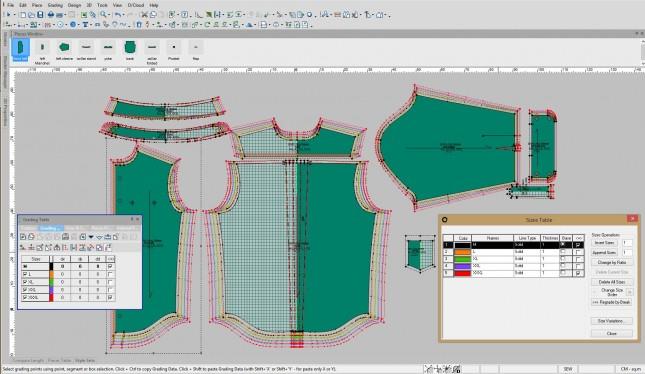Open the dropdown arrow beside the Zoom tool
645x374 pixels.
(109, 15)
